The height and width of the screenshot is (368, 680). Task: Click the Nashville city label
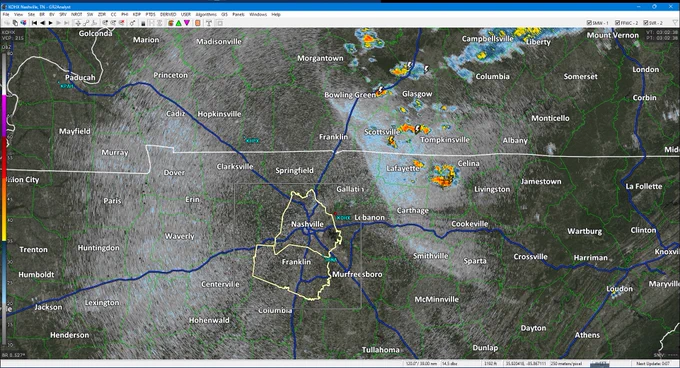pos(307,224)
